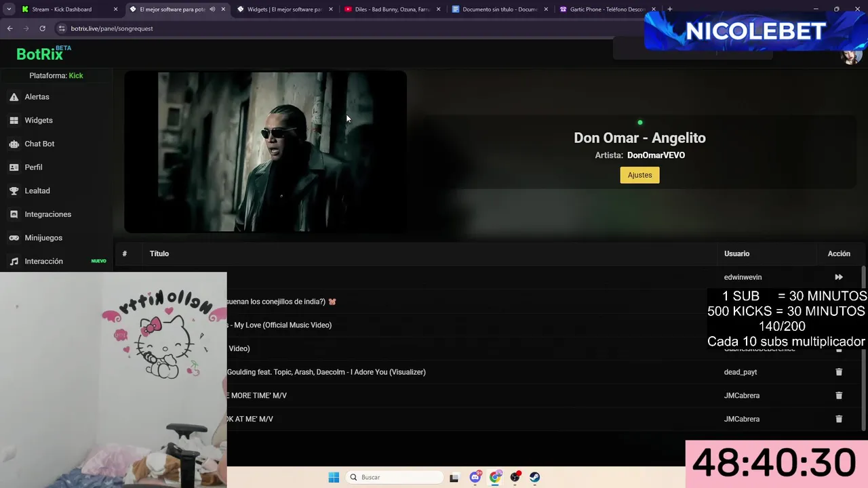Screen dimensions: 868x488
Task: Open the Interacción section
Action: point(43,262)
